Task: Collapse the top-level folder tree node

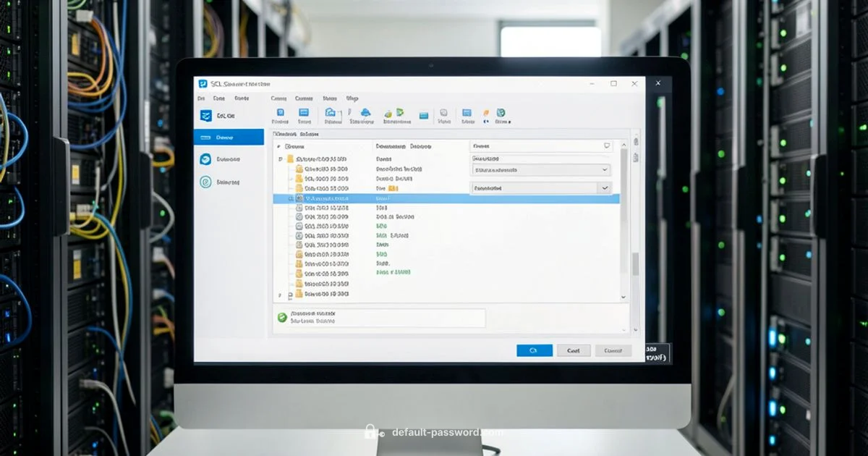Action: [x=279, y=159]
